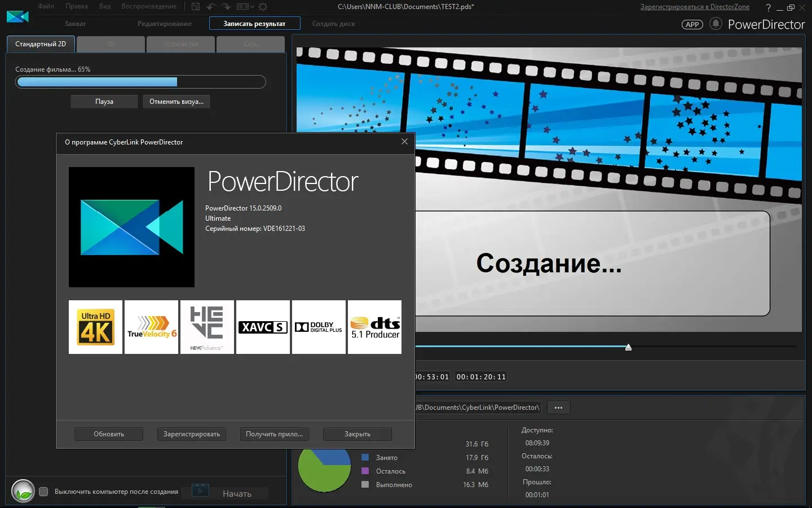Switch to the Редактирование module tab
Image resolution: width=812 pixels, height=508 pixels.
coord(165,24)
